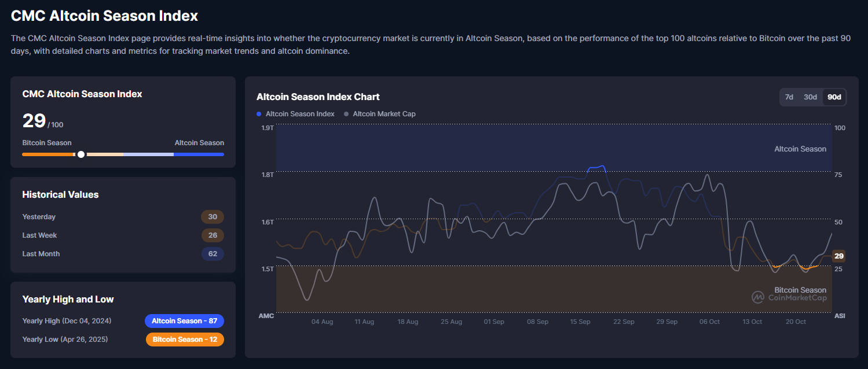Click the current value 29 chart marker

[x=838, y=256]
